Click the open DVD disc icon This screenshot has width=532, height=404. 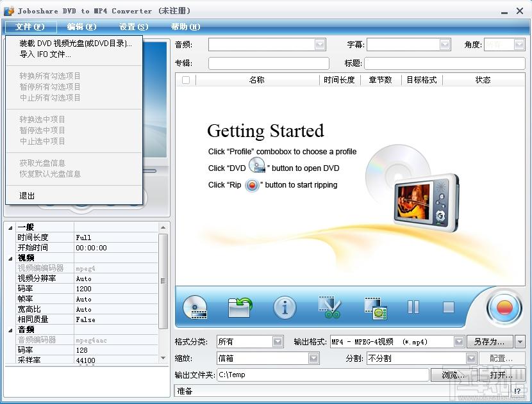pyautogui.click(x=195, y=307)
